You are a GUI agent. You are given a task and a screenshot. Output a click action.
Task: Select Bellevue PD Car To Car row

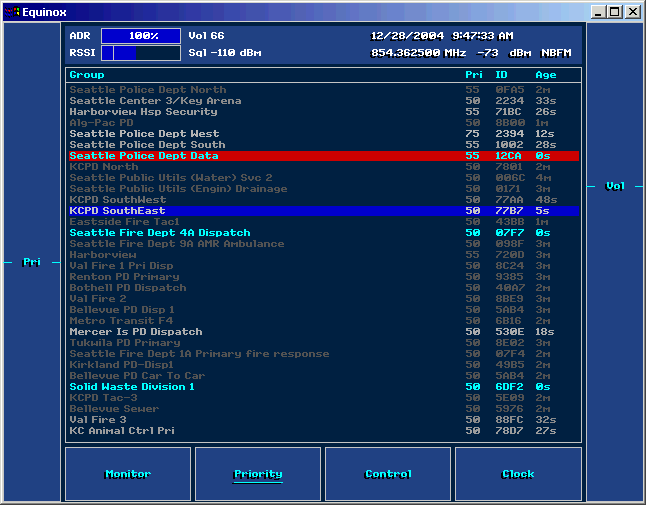pos(324,376)
